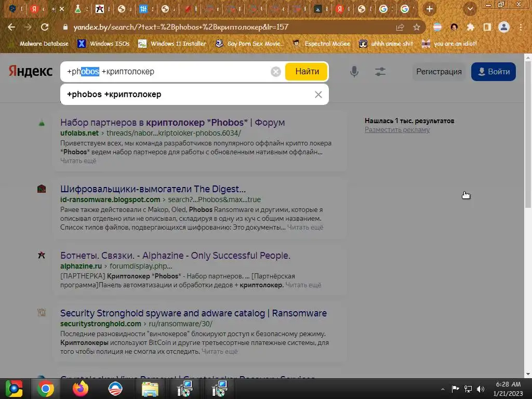Screen dimensions: 532x399
Task: Open the Start button in taskbar
Action: (14, 389)
